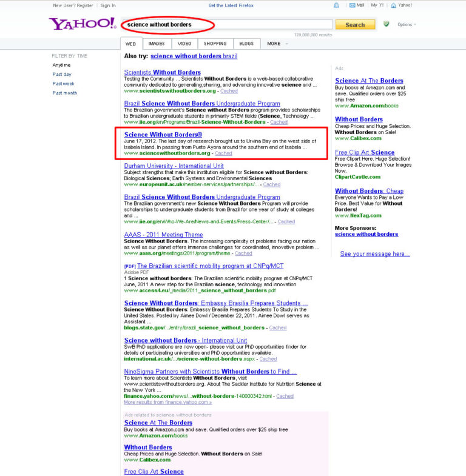Expand the Options dropdown
Image resolution: width=466 pixels, height=476 pixels.
click(407, 25)
